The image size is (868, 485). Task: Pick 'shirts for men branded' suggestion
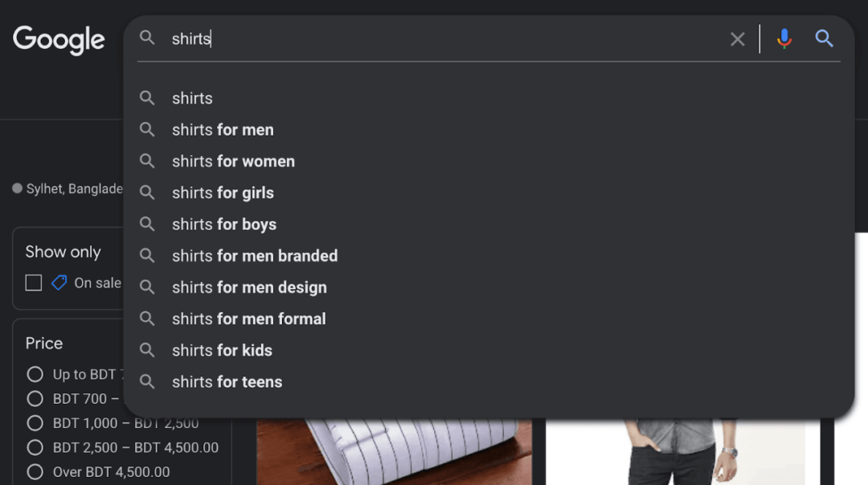click(255, 256)
